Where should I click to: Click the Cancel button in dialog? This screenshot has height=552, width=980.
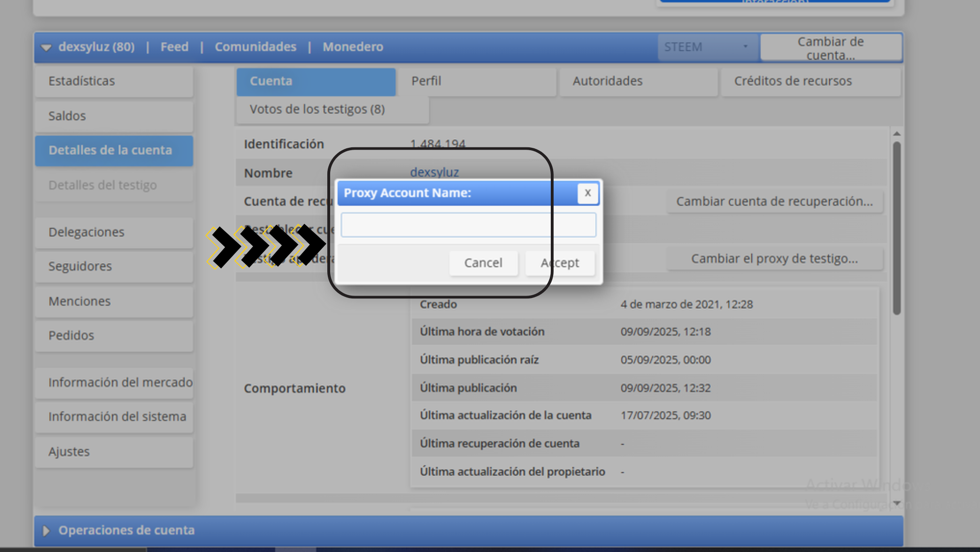[483, 263]
